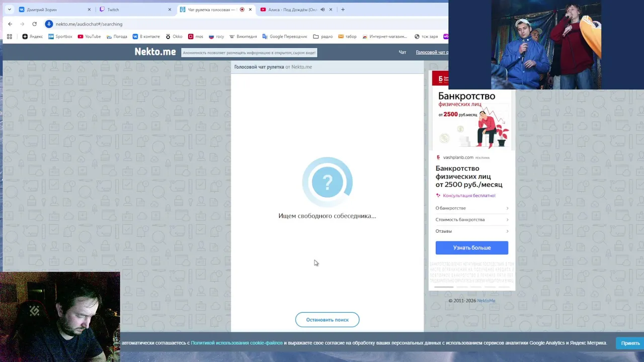Close the Чат рулетка голосовая tab
The width and height of the screenshot is (644, 362).
click(x=250, y=10)
